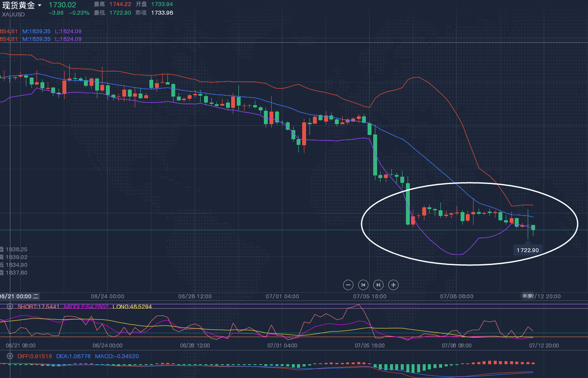
Task: Click the current price 1730.02
Action: click(x=62, y=5)
